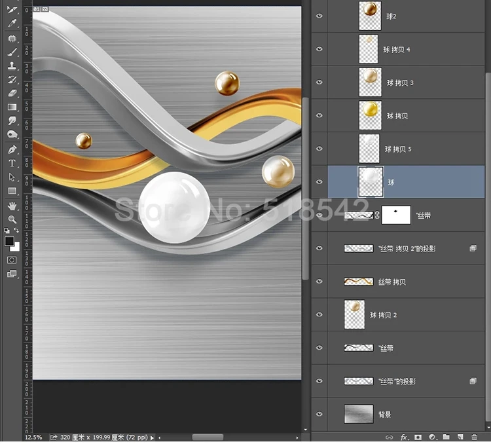Click smart object badge on 丝带 拷贝 2 的投影
491x448 pixels.
point(473,248)
